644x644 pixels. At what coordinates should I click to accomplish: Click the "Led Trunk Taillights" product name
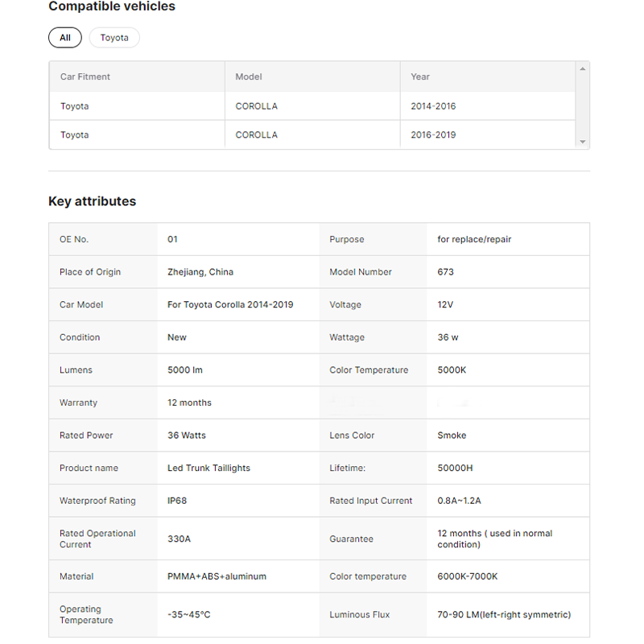point(208,469)
